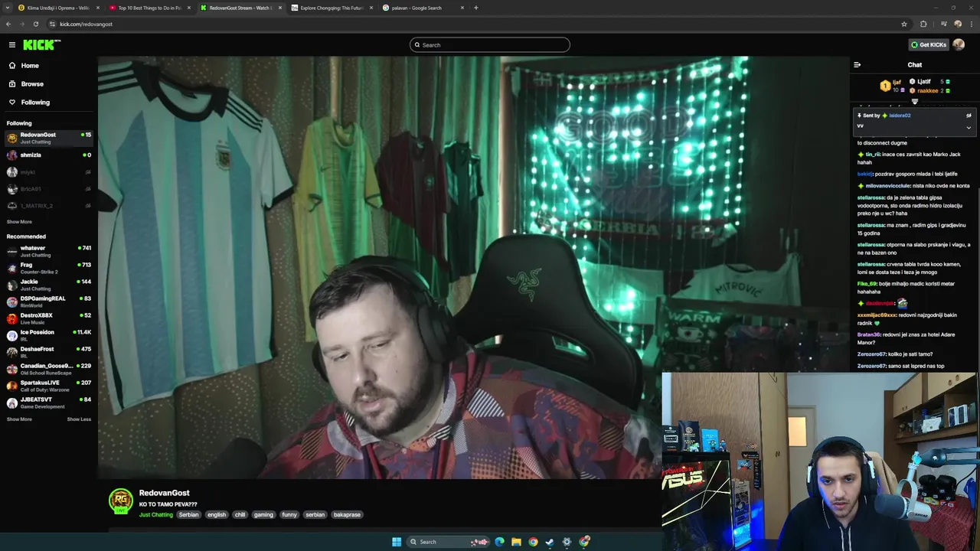Switch to Explore Chongqing tab

[331, 8]
